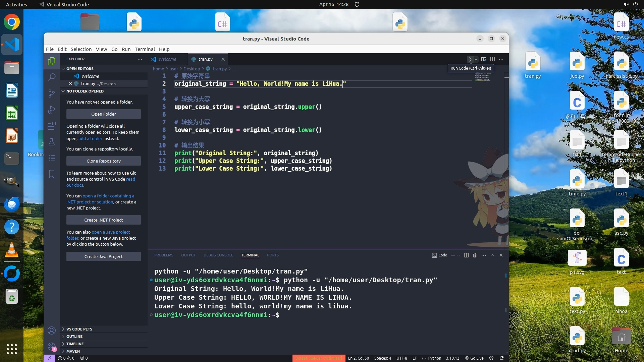Switch to the PROBLEMS panel tab

[164, 255]
